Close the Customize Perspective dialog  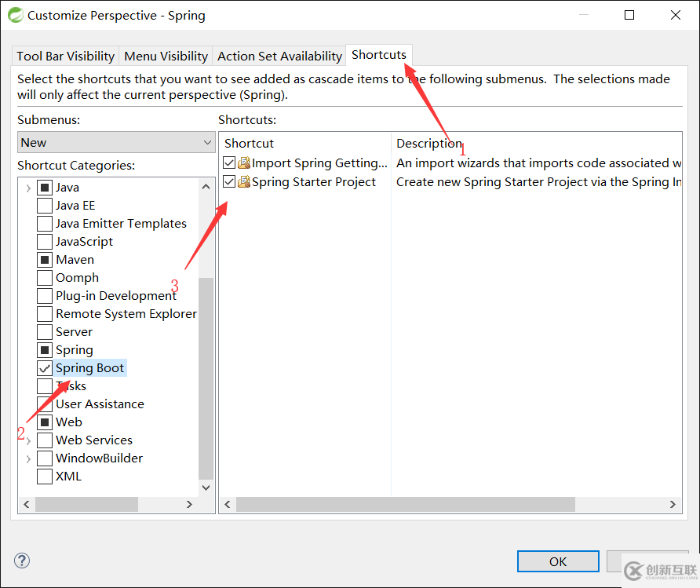pyautogui.click(x=676, y=15)
